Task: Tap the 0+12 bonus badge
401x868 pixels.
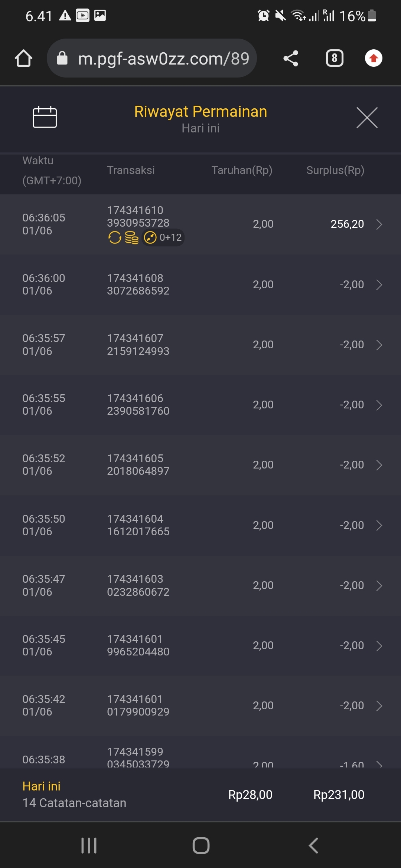Action: (x=163, y=237)
